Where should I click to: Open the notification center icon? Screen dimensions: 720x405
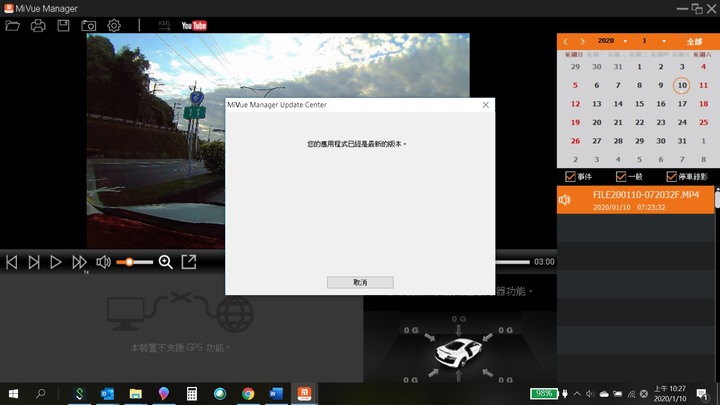(x=702, y=394)
